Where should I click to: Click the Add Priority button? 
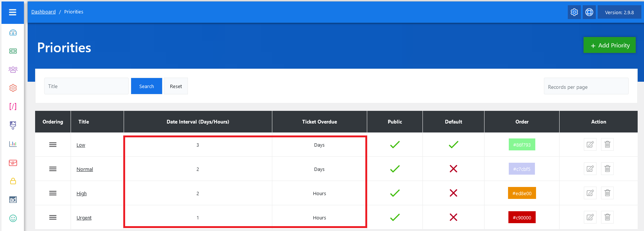609,45
